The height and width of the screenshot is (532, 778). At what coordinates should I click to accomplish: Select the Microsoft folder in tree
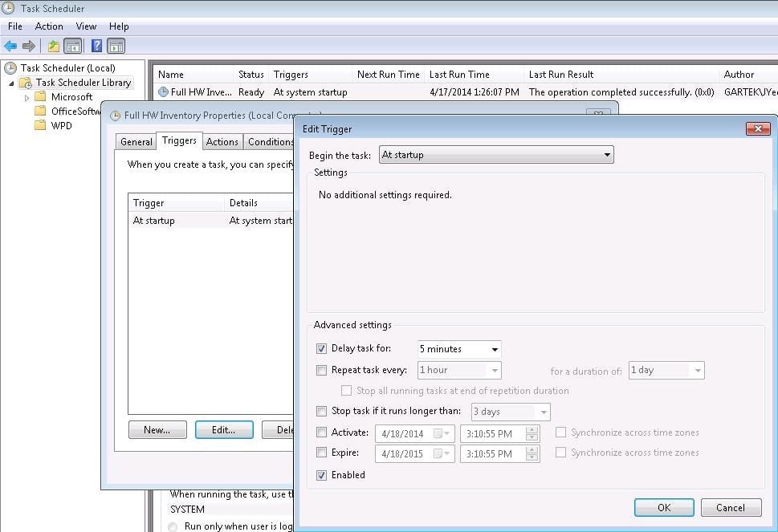tap(72, 96)
